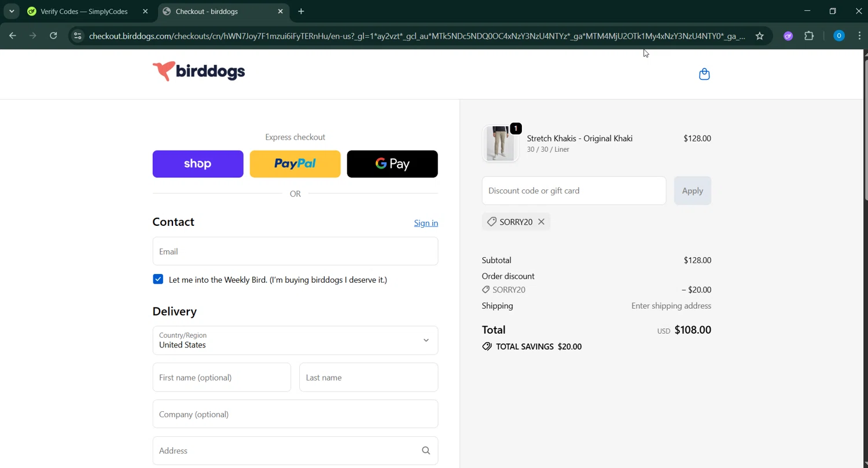Uncheck the Weekly Bird newsletter checkbox

click(158, 279)
